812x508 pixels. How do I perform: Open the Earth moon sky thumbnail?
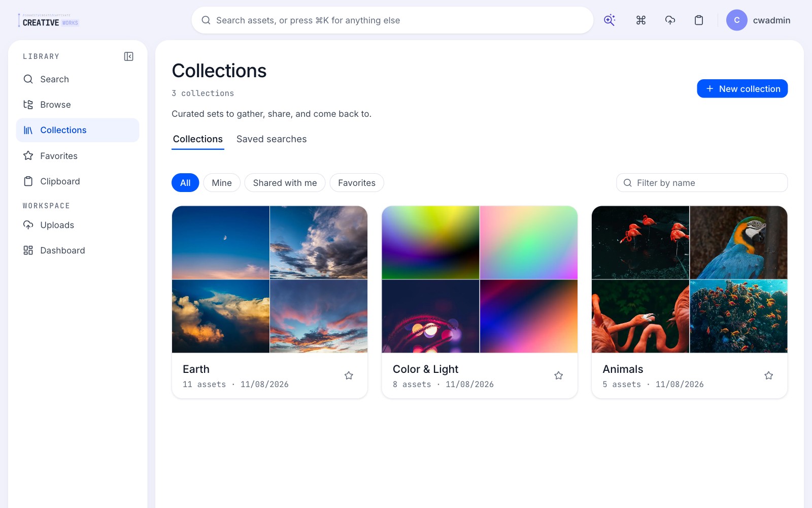click(221, 242)
